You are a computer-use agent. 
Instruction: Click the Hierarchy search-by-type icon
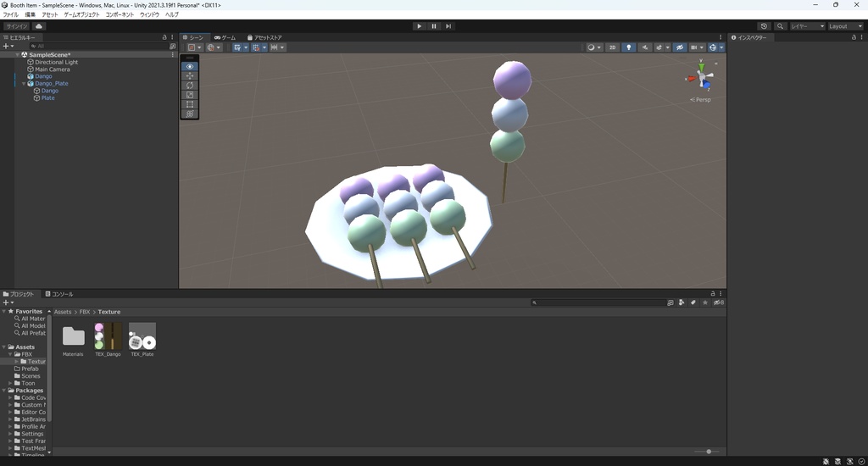click(172, 47)
